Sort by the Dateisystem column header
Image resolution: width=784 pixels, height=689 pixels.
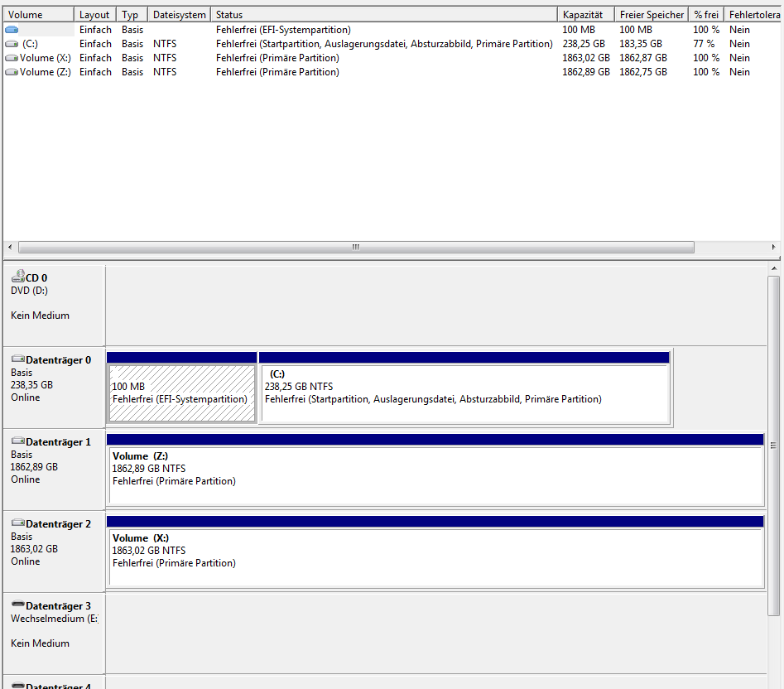179,15
